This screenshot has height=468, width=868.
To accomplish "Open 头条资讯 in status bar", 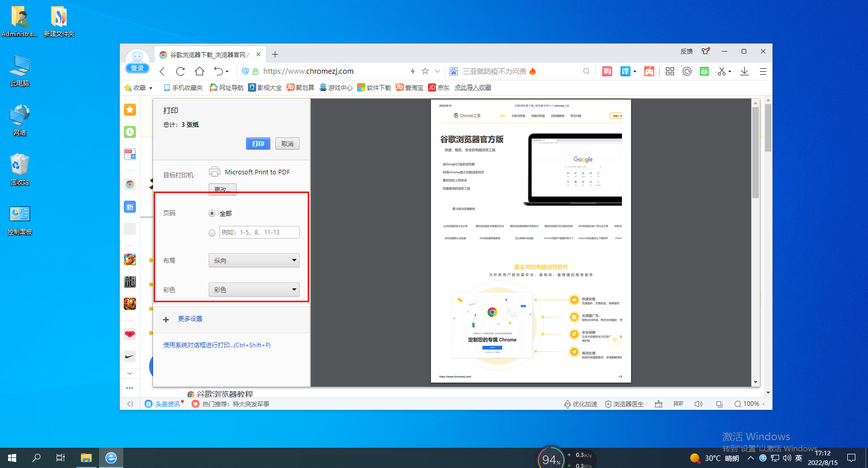I will (x=163, y=404).
